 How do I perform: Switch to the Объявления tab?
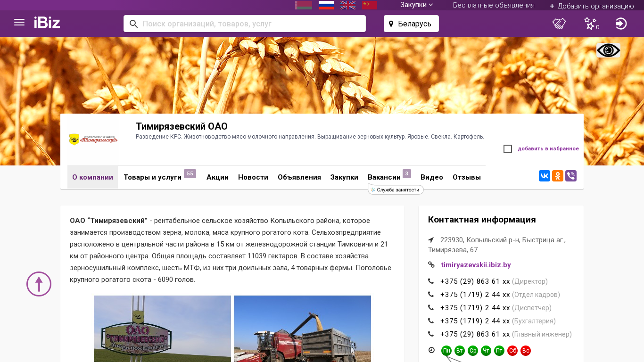coord(299,177)
